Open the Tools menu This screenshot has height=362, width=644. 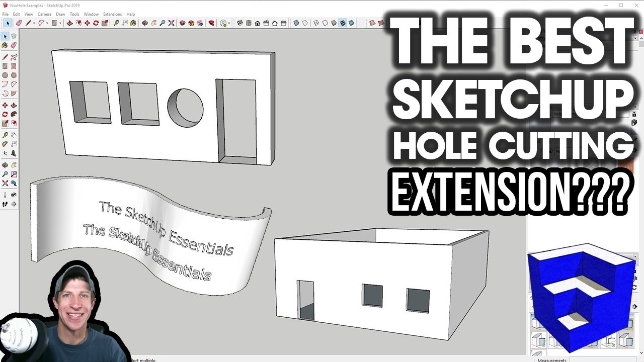point(74,14)
